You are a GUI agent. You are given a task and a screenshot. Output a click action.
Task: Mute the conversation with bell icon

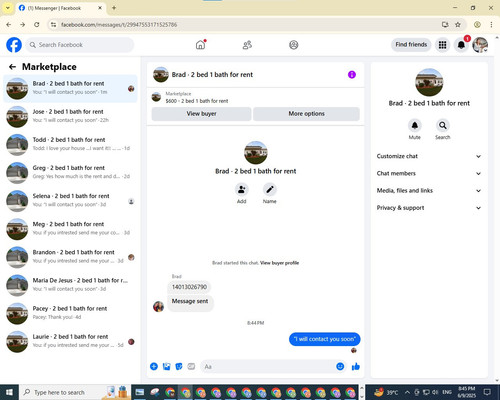(415, 125)
